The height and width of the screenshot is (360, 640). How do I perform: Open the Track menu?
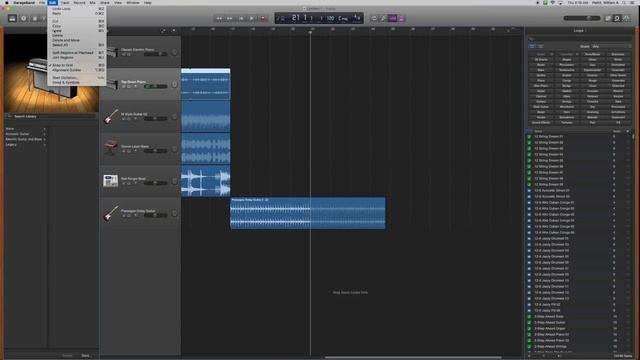click(x=65, y=2)
